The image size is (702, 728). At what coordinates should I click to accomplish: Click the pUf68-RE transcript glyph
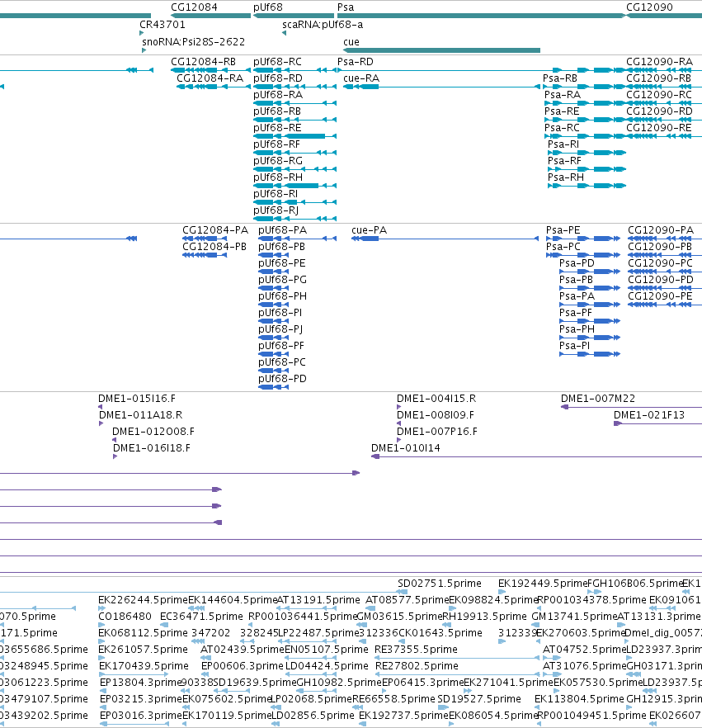click(x=294, y=136)
